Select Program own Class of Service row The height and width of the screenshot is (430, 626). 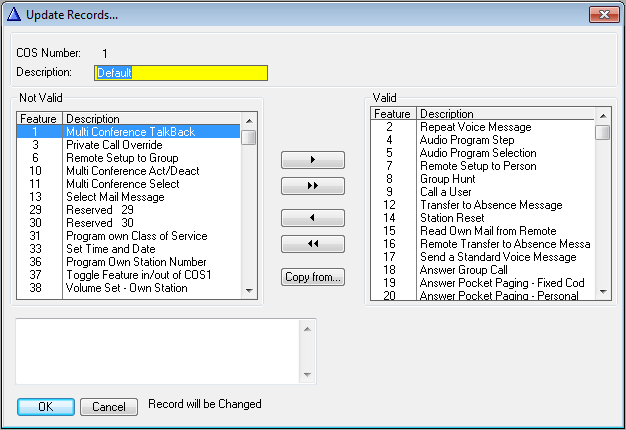[x=129, y=236]
